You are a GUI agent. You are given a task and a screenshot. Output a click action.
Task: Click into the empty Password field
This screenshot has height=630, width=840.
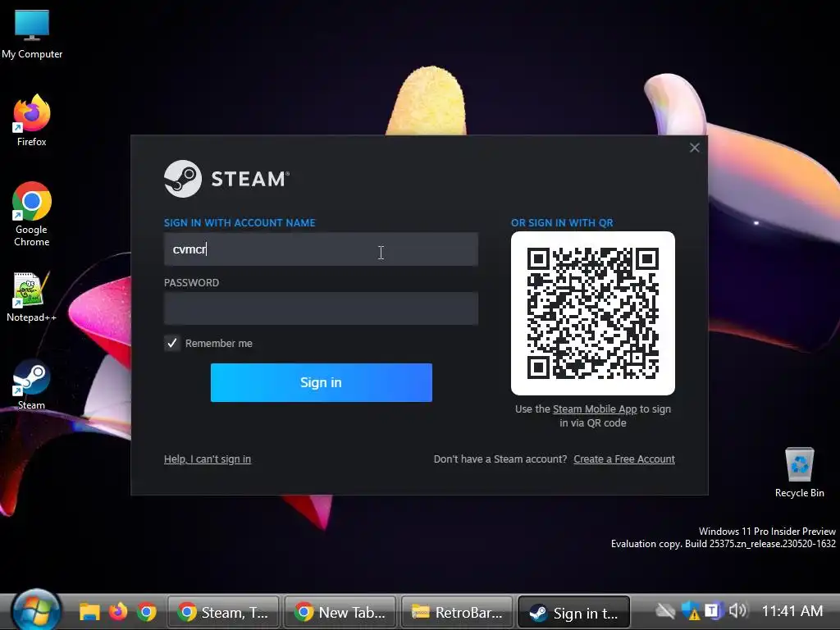[321, 308]
